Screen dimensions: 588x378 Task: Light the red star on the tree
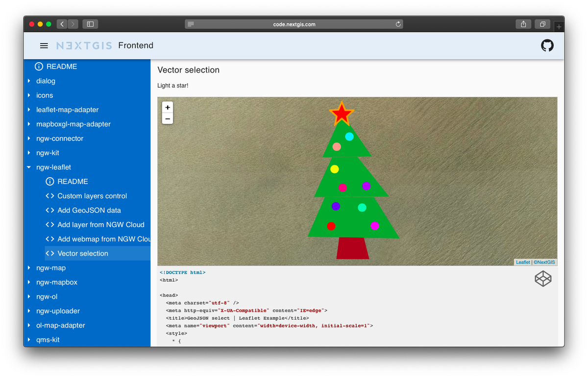pyautogui.click(x=342, y=114)
